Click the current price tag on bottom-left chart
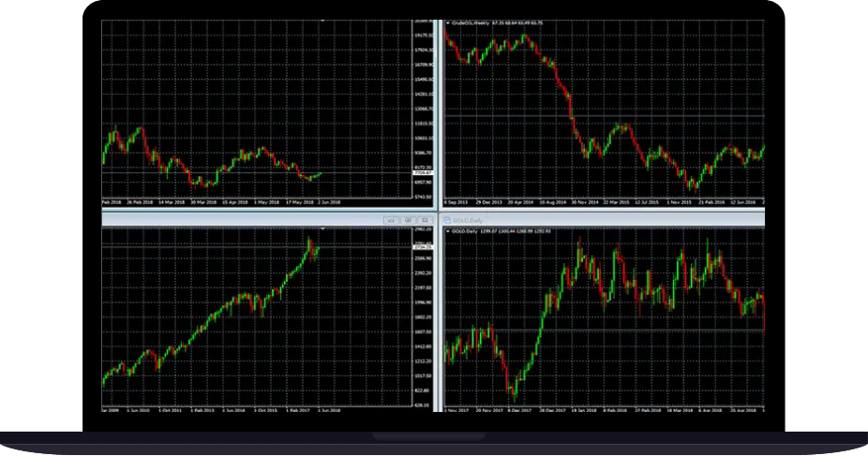The image size is (868, 456). pos(421,247)
